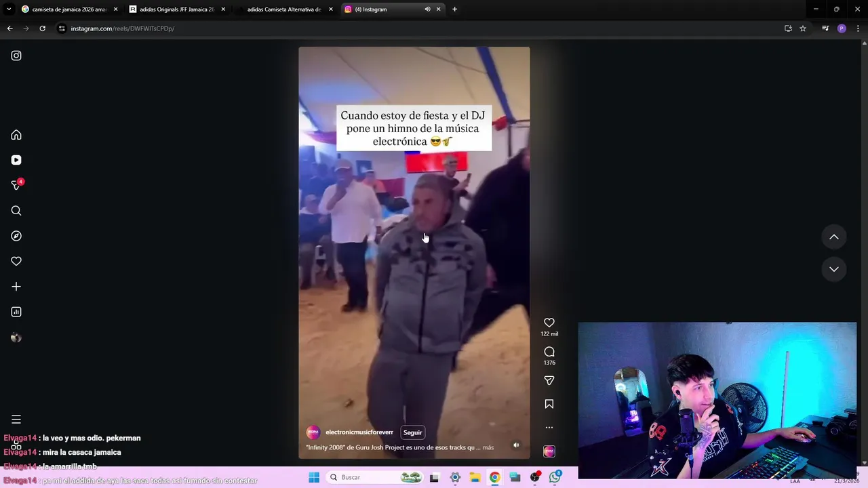The height and width of the screenshot is (488, 868).
Task: Open profile avatar in Instagram sidebar
Action: tap(16, 338)
